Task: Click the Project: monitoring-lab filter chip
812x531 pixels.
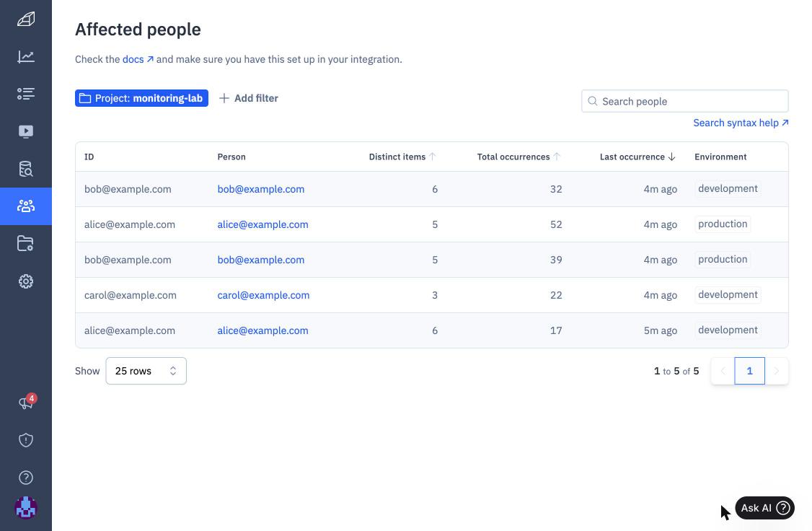Action: 141,98
